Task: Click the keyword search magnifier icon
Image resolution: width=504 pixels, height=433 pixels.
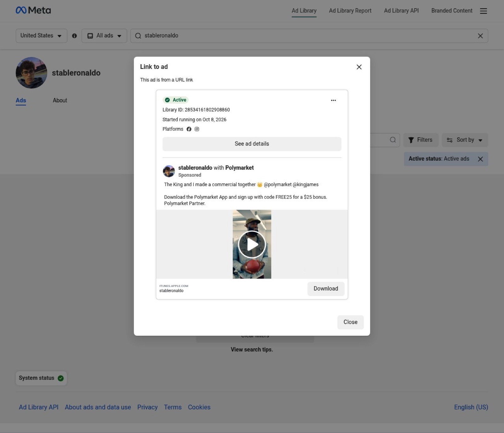Action: coord(392,140)
